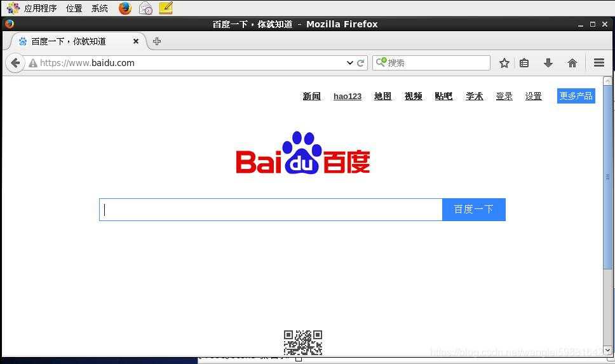This screenshot has height=364, width=615.
Task: Minimize the Firefox window
Action: [x=581, y=25]
